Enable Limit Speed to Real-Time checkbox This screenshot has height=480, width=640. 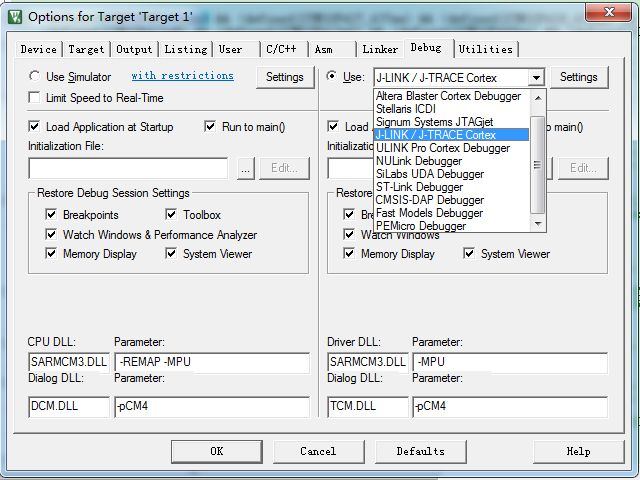(34, 98)
